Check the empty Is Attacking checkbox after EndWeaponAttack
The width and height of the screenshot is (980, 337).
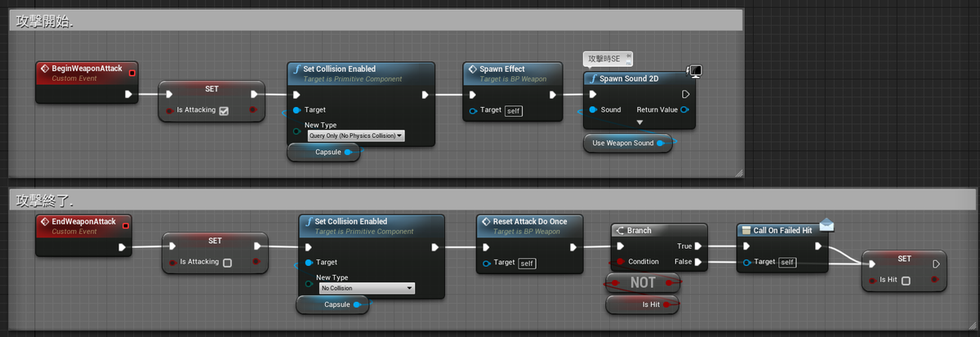(228, 262)
